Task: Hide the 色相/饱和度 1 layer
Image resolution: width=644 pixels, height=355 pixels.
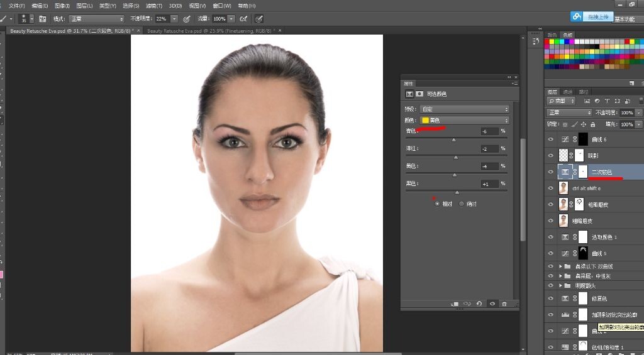Action: click(551, 347)
